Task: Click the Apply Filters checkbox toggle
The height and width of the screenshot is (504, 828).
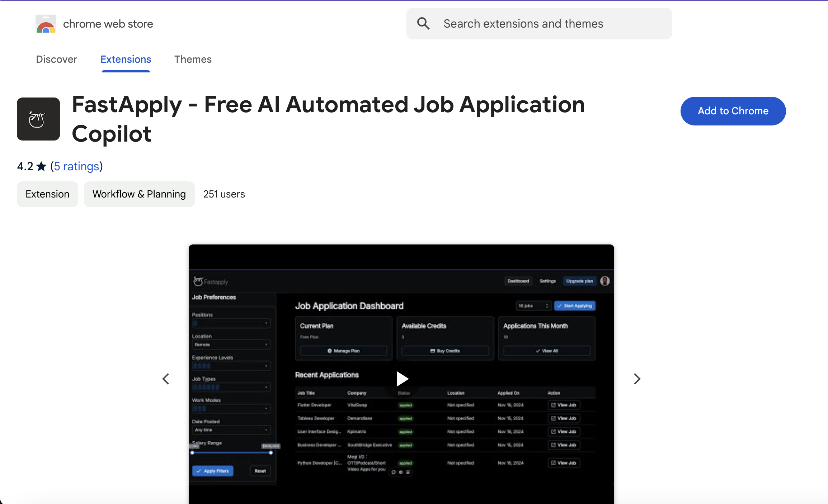Action: (214, 469)
